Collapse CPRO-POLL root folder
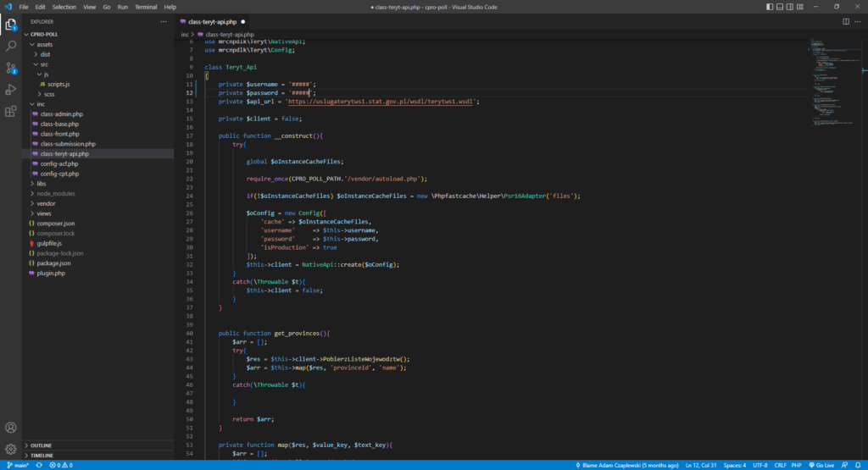 (x=98, y=34)
